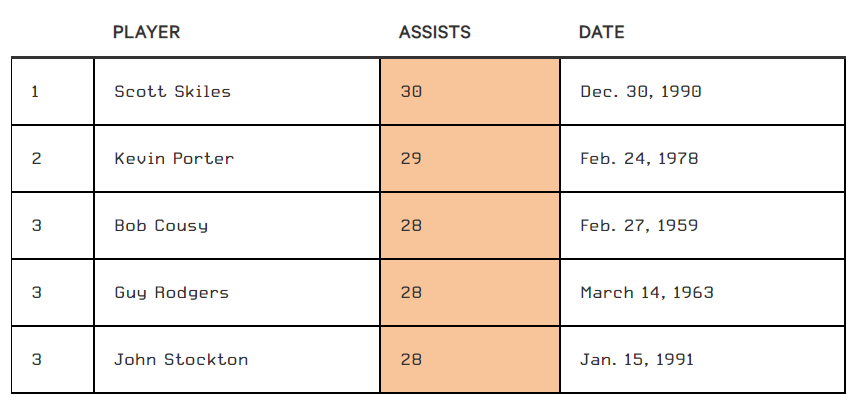Select the March 14, 1963 date cell
The width and height of the screenshot is (857, 408).
pos(647,293)
